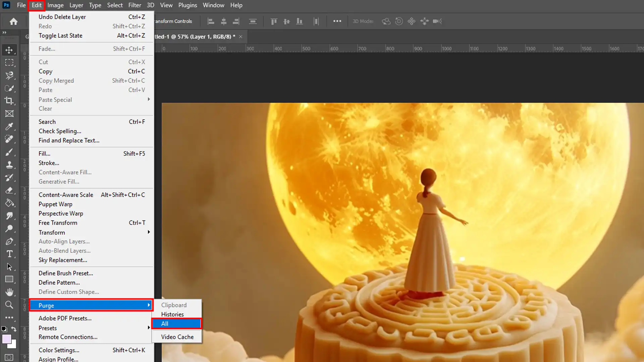Select the Lasso tool
Screen dimensions: 644x362
pos(9,75)
